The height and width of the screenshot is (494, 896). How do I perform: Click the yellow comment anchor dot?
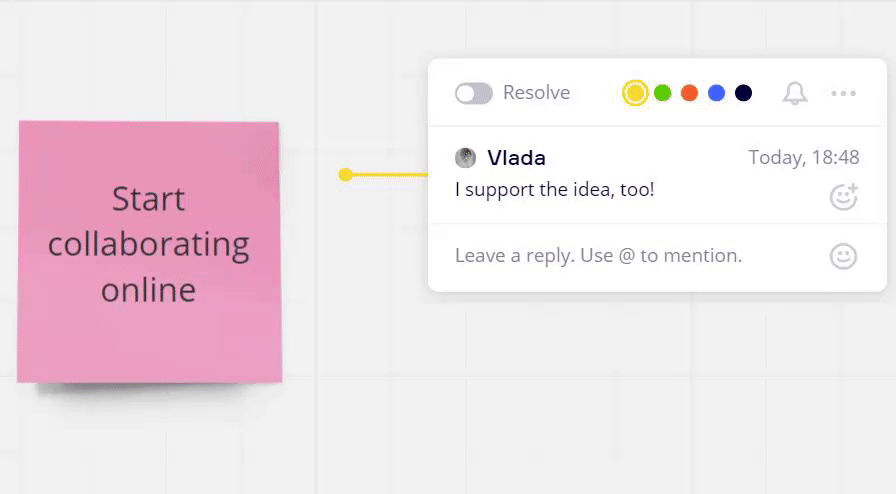(x=345, y=175)
